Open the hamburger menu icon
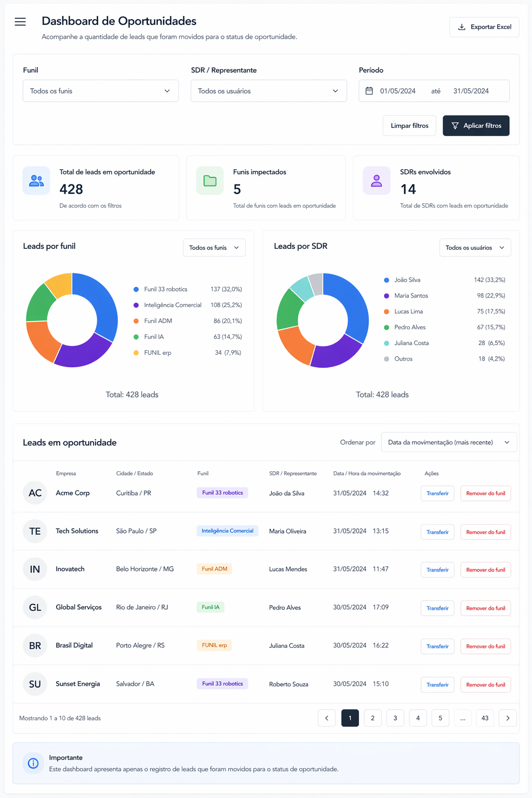Screen dimensions: 532x798 (x=20, y=21)
